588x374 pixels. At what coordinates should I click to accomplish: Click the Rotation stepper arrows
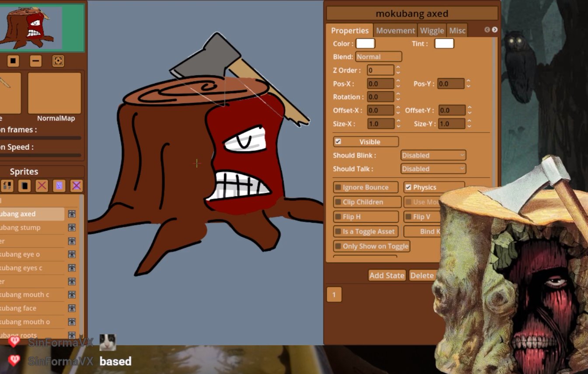(398, 97)
